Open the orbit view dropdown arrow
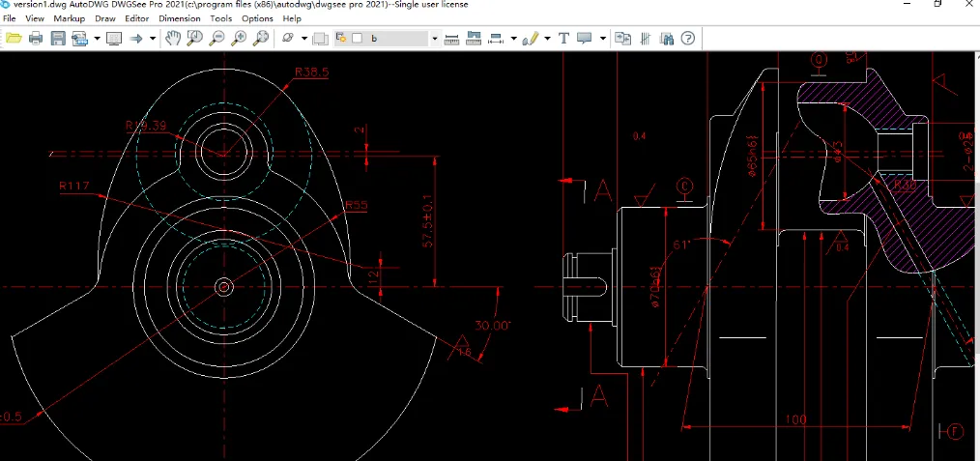Screen dimensions: 980x461 coord(304,39)
